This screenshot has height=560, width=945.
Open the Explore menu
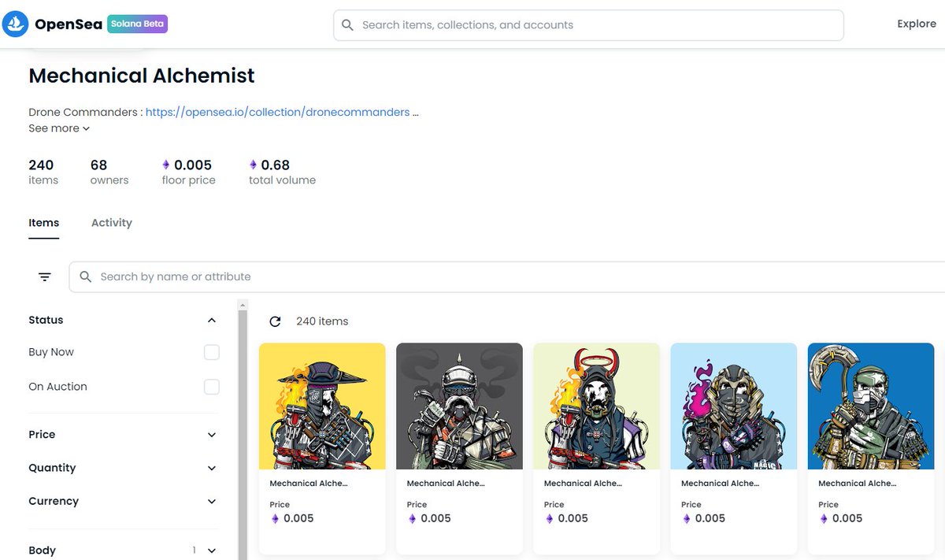point(917,24)
